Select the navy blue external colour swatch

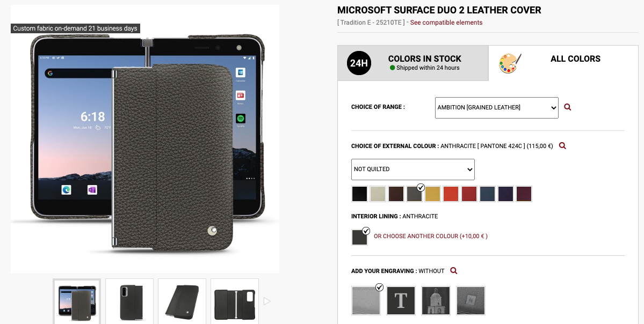pyautogui.click(x=487, y=194)
